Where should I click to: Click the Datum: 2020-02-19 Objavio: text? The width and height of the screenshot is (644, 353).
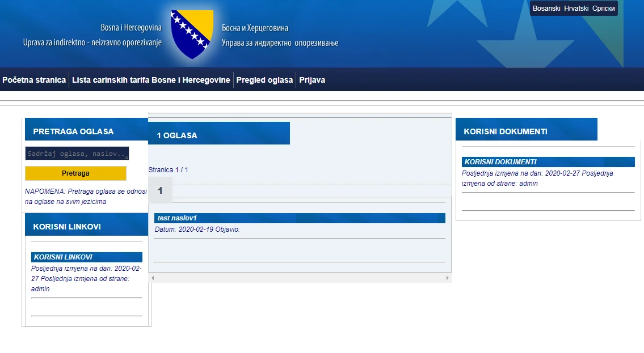[x=197, y=229]
